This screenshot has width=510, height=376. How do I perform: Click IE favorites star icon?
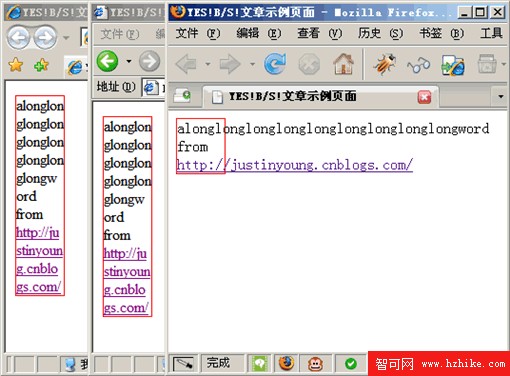[x=16, y=65]
